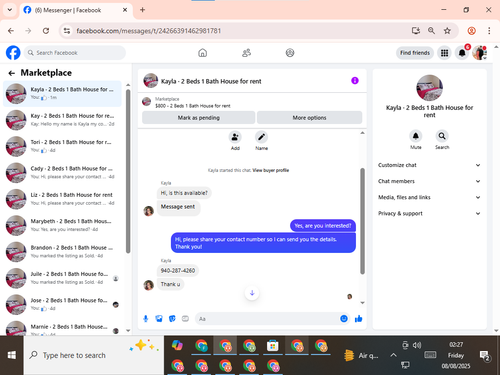Click the Add people icon
This screenshot has height=375, width=500.
tap(235, 137)
